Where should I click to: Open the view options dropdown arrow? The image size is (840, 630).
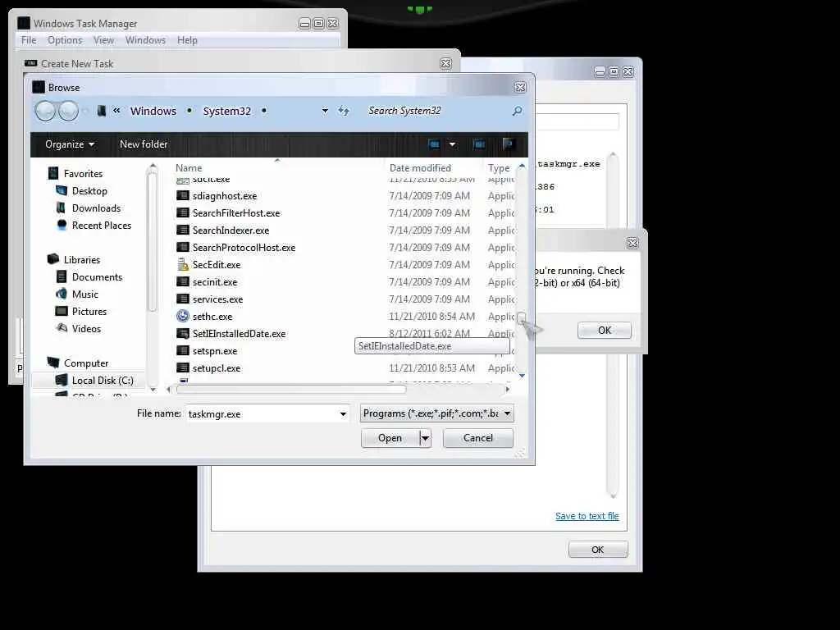tap(453, 144)
